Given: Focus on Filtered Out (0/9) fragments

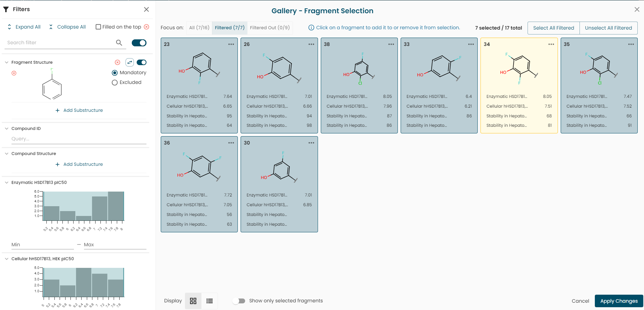Looking at the screenshot, I should point(270,28).
